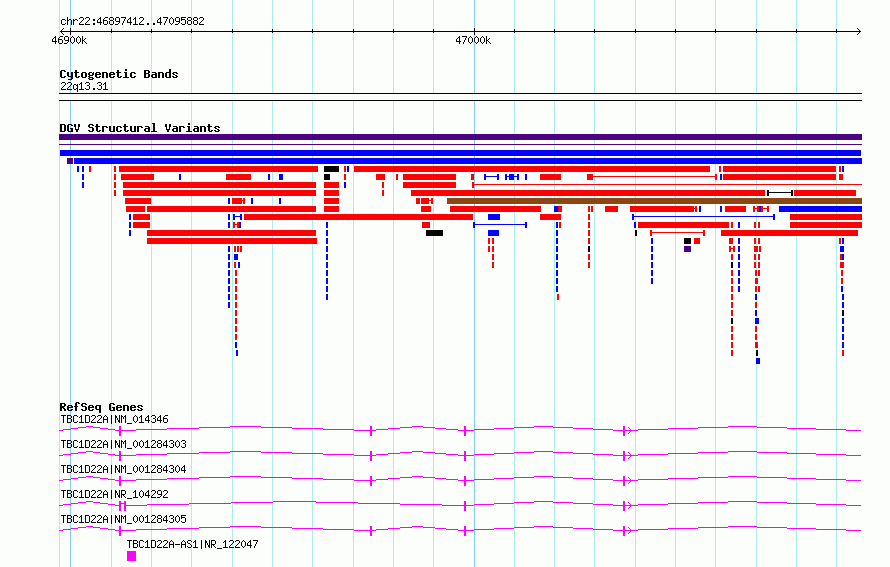Click the 22q13.31 band label
Image resolution: width=890 pixels, height=567 pixels.
[x=84, y=86]
